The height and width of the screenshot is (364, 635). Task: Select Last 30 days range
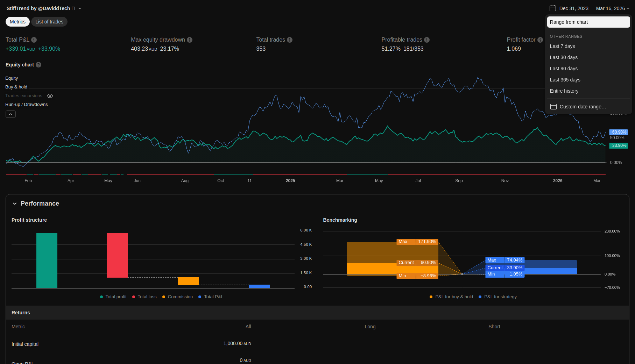(564, 57)
